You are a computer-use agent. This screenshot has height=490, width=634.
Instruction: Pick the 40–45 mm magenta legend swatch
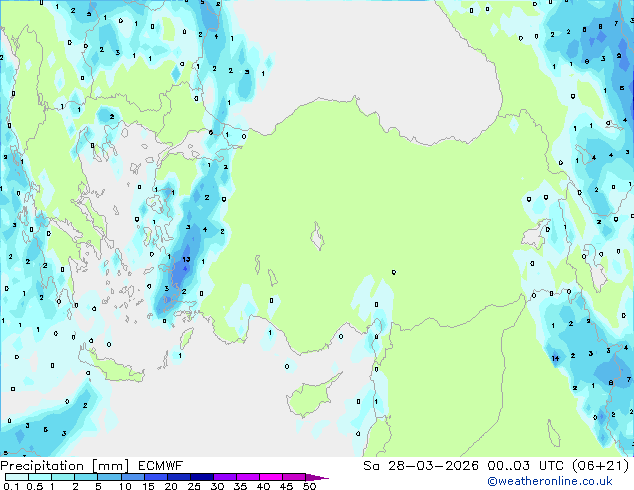271,477
